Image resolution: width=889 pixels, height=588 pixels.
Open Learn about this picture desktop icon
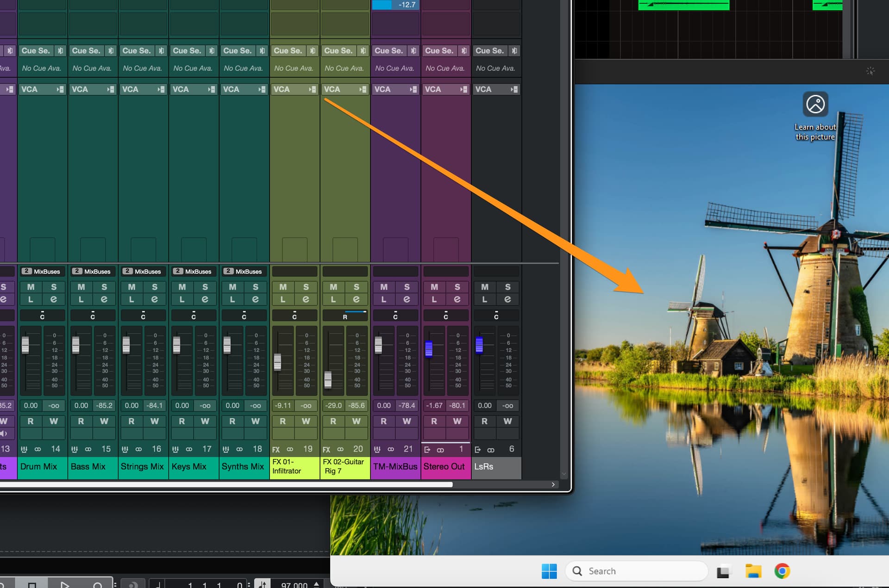(815, 117)
